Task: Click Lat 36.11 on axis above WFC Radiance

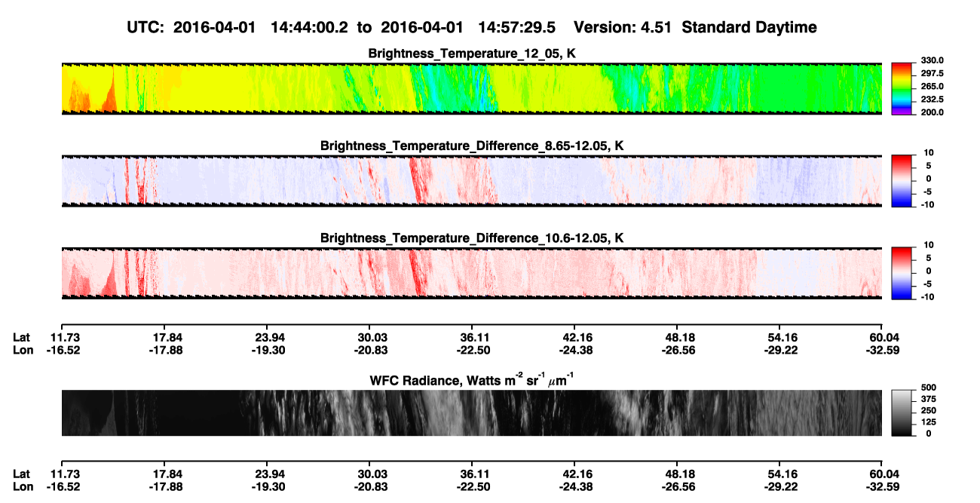Action: pyautogui.click(x=472, y=337)
